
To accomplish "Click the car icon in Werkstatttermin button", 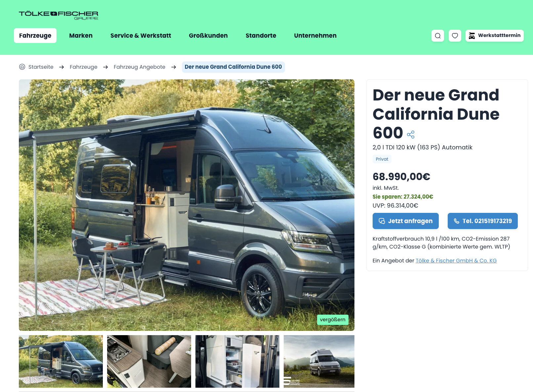I will click(x=472, y=36).
